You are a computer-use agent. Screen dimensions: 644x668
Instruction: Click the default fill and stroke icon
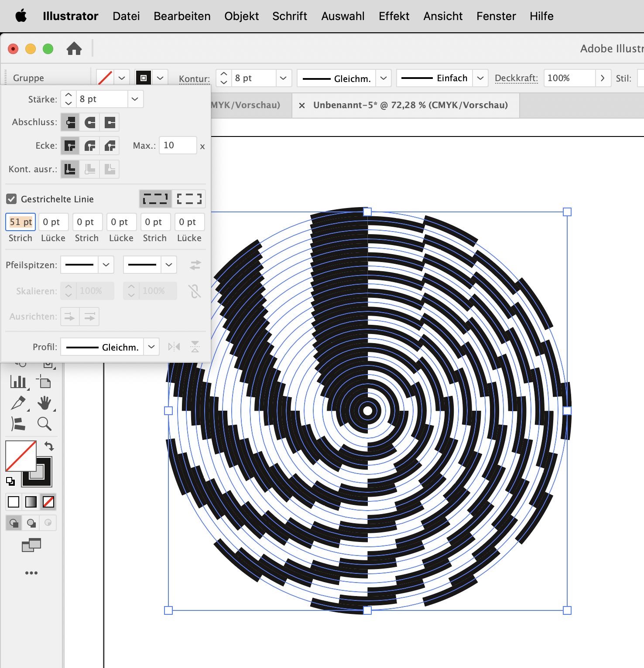pos(10,482)
